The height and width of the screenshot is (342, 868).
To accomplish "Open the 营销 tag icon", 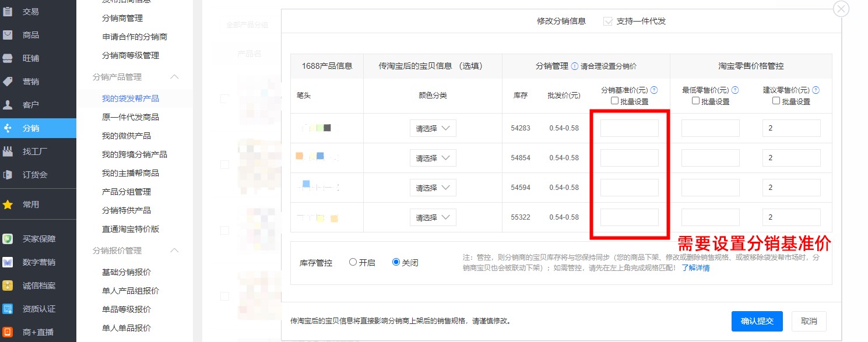I will click(x=8, y=82).
